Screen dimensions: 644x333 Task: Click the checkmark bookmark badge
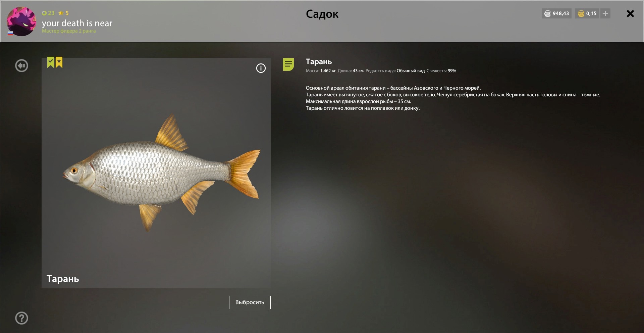click(x=51, y=62)
